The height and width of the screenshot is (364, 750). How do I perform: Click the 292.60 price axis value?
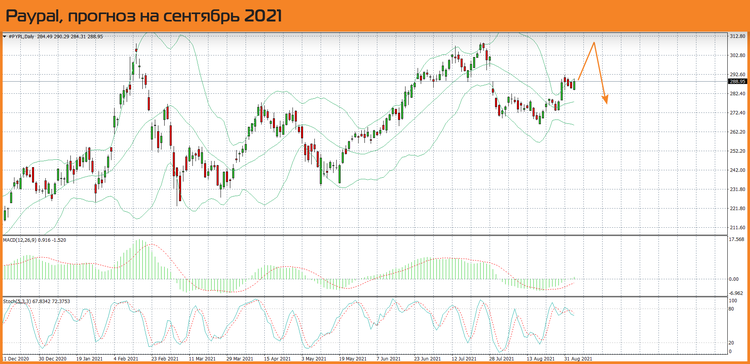point(737,75)
